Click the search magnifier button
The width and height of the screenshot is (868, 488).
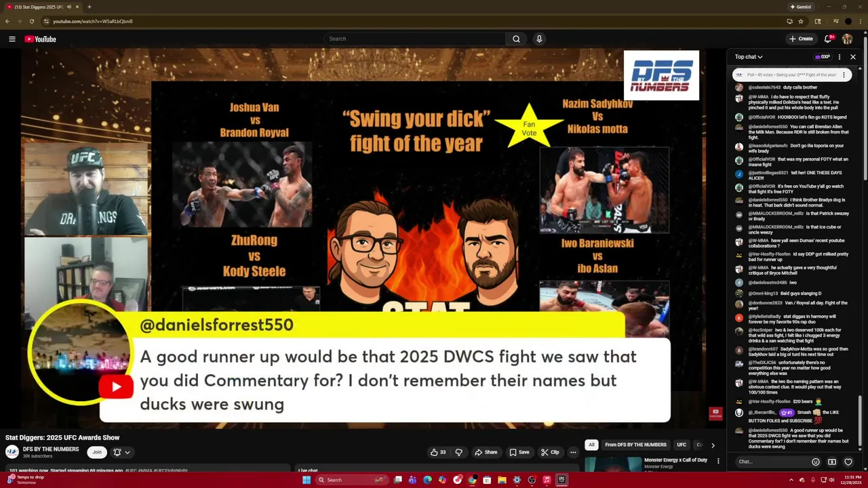coord(516,39)
